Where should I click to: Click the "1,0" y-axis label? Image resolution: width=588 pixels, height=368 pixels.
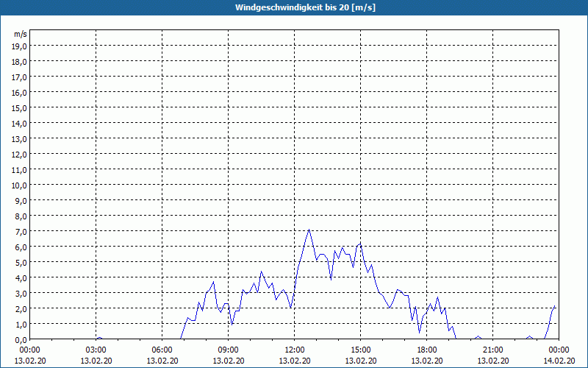(21, 324)
